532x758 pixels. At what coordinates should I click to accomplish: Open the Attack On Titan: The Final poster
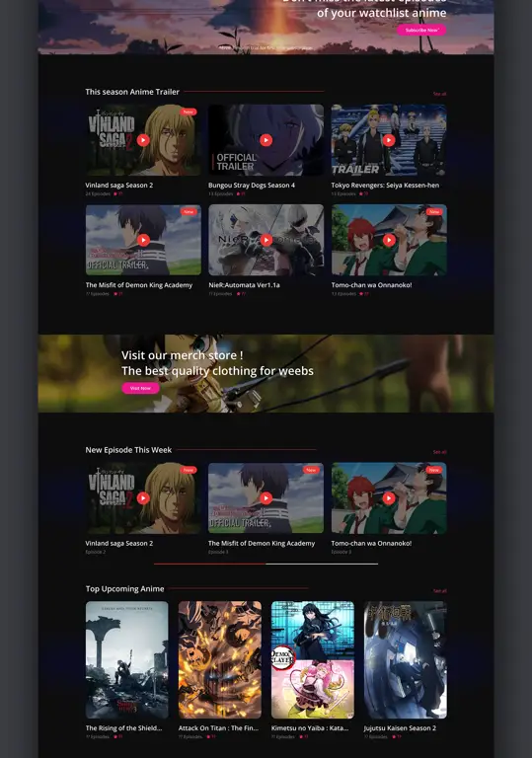tap(220, 660)
